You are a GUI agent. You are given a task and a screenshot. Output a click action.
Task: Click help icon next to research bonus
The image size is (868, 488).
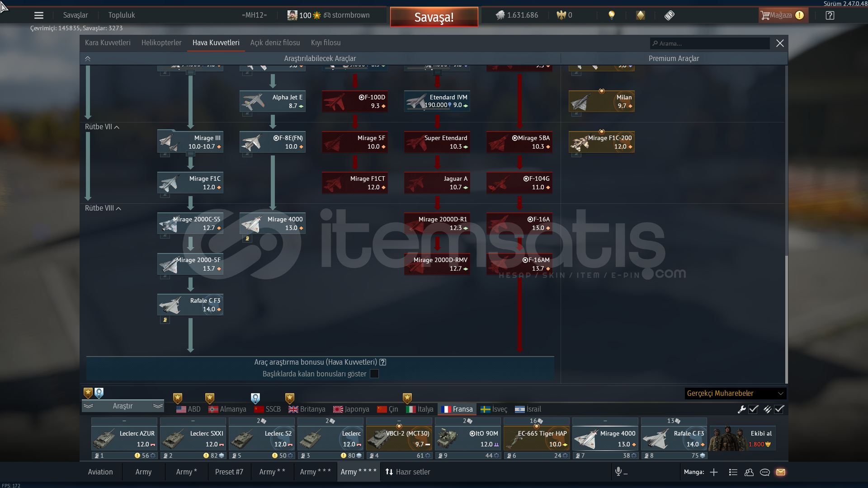tap(383, 362)
